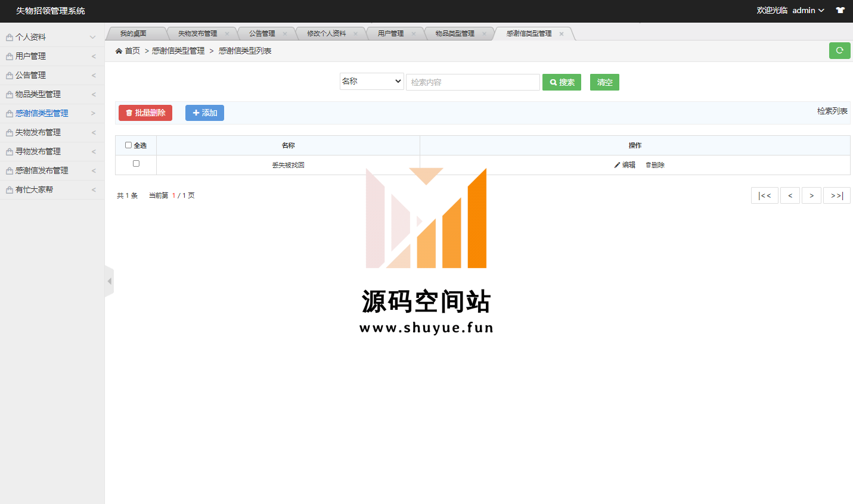Click the 公告管理 sidebar icon
Viewport: 853px width, 504px height.
click(10, 76)
